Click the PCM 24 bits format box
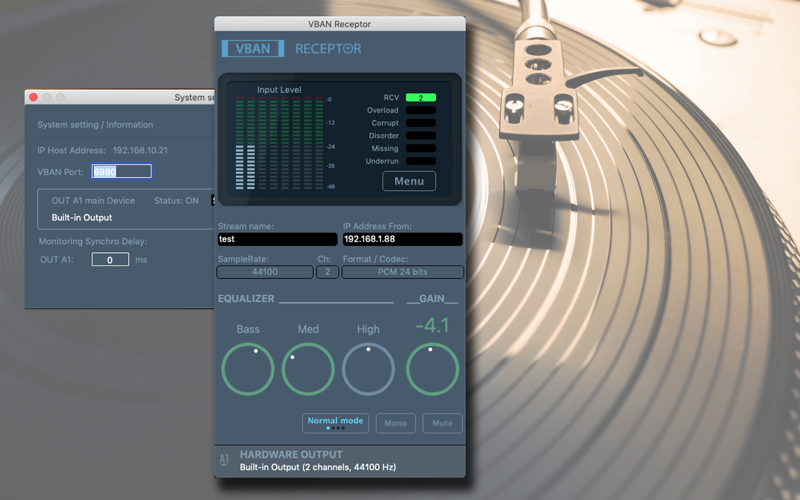Image resolution: width=800 pixels, height=500 pixels. [x=403, y=272]
